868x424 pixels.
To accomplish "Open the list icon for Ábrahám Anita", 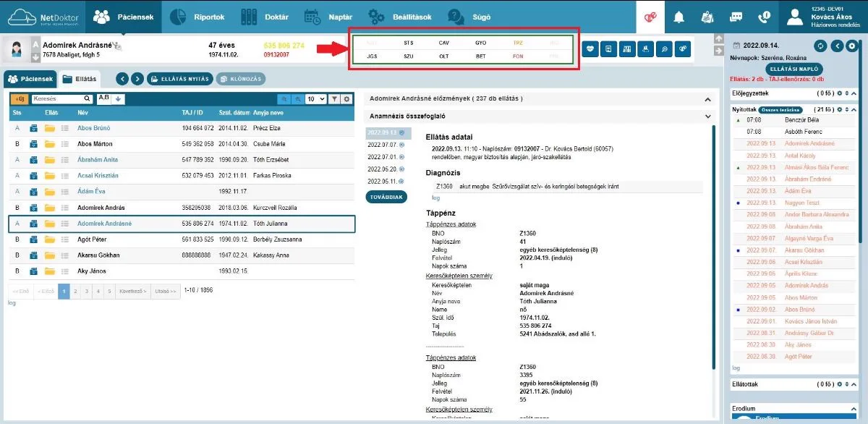I will click(x=64, y=160).
